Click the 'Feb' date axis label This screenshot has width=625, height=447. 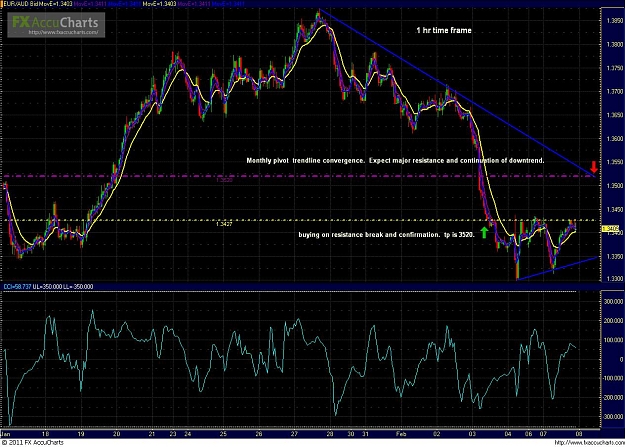click(401, 434)
